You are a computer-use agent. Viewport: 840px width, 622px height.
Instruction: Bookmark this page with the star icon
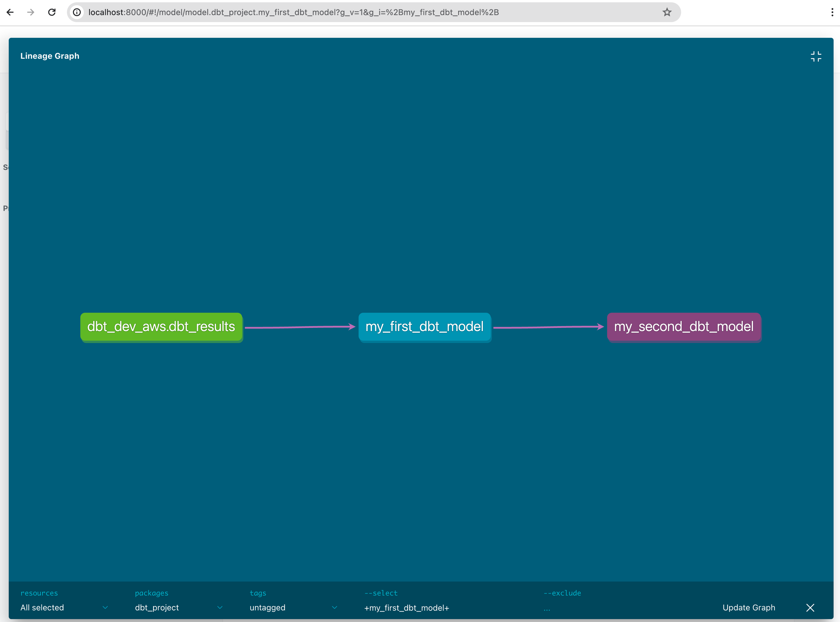667,12
